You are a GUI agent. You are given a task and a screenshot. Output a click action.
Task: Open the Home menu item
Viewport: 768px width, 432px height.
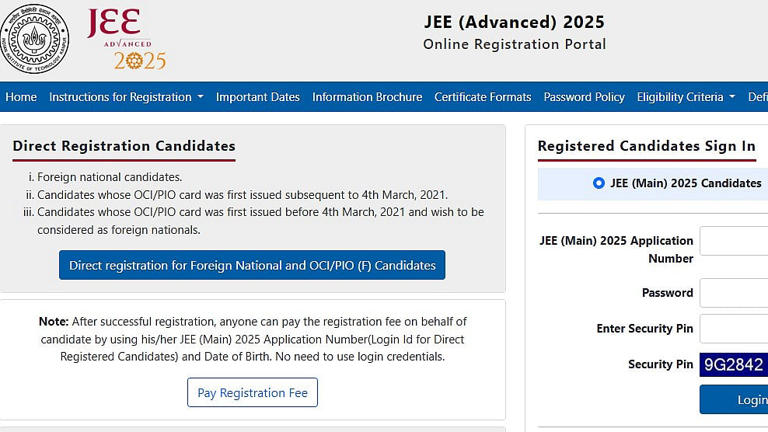click(x=21, y=97)
